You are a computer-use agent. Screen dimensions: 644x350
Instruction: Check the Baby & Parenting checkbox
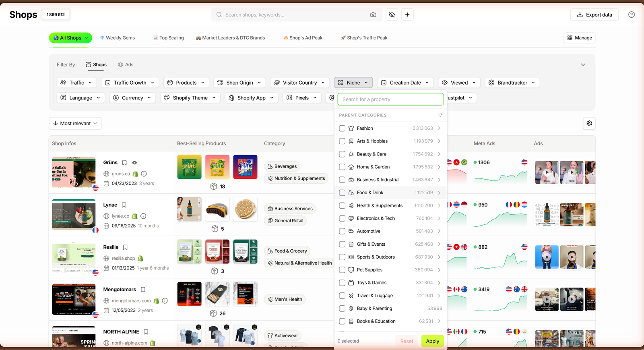pos(342,309)
